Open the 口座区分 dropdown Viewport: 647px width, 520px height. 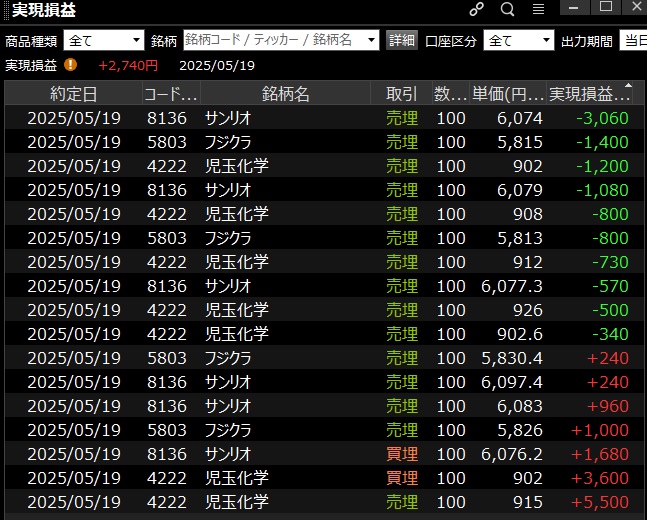point(518,40)
